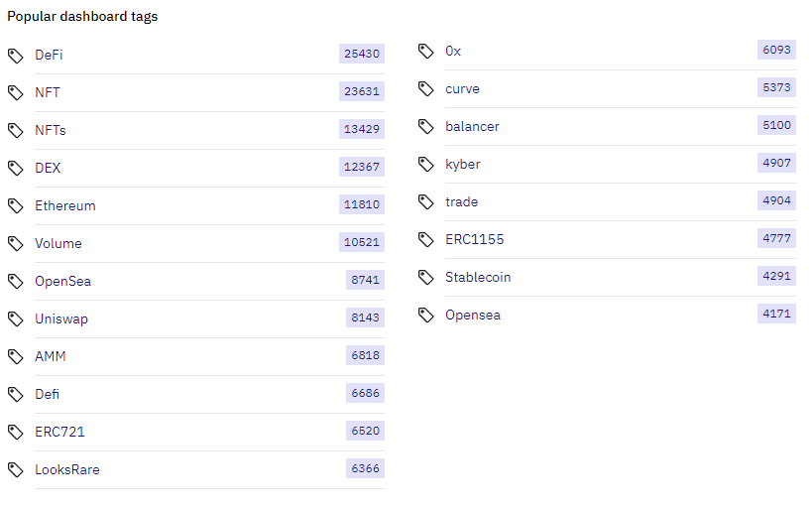This screenshot has width=812, height=508.
Task: Click the tag icon beside OpenSea
Action: pos(16,282)
